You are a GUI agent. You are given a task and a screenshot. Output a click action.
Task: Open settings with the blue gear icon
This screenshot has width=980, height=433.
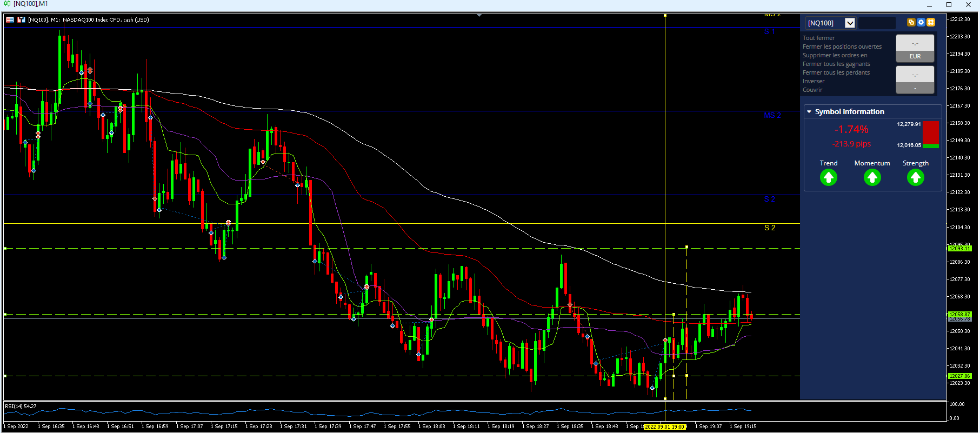pos(921,22)
